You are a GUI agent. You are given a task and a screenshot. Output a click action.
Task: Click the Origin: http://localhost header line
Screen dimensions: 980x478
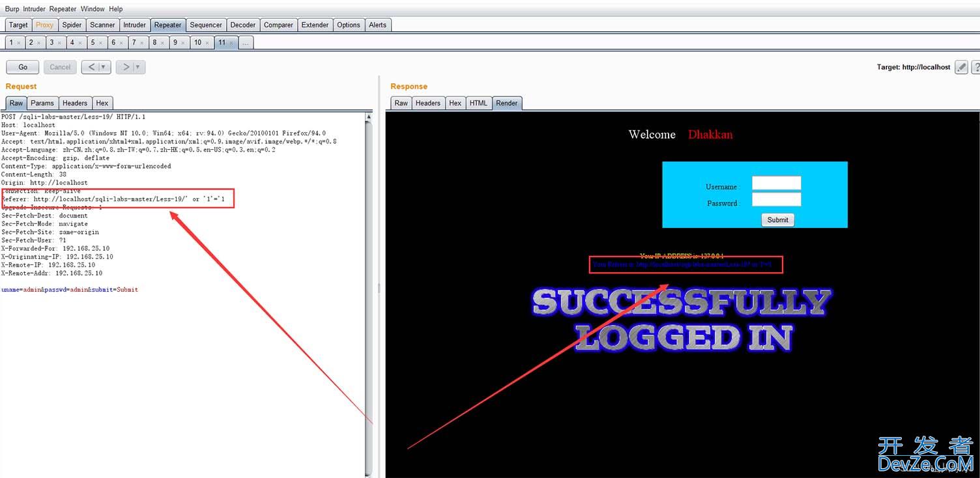pyautogui.click(x=44, y=182)
